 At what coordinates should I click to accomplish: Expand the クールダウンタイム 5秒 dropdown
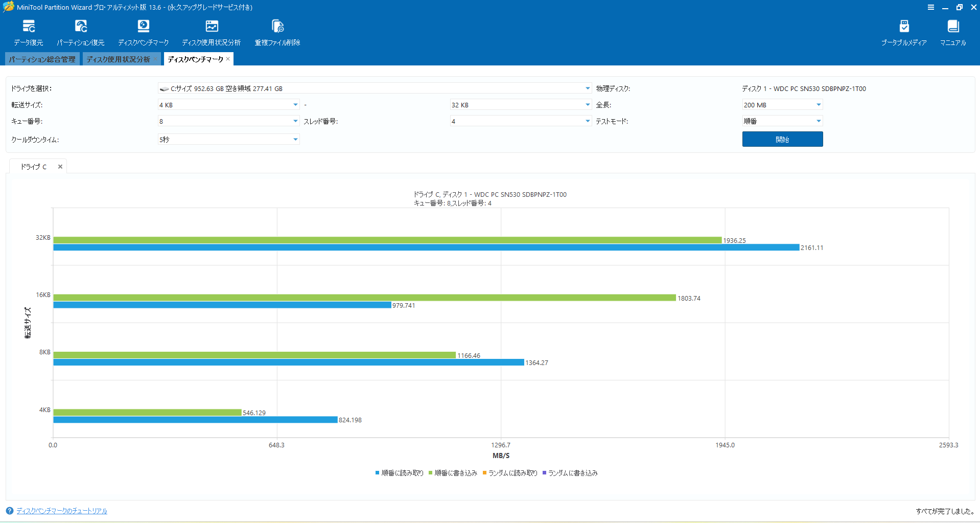click(228, 140)
